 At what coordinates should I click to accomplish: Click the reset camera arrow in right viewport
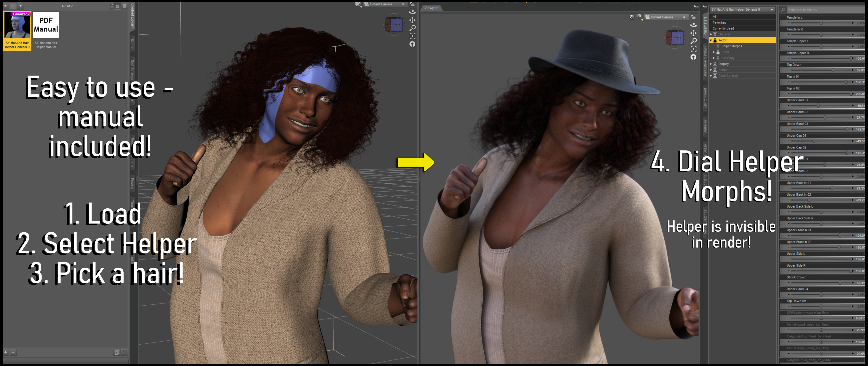693,57
